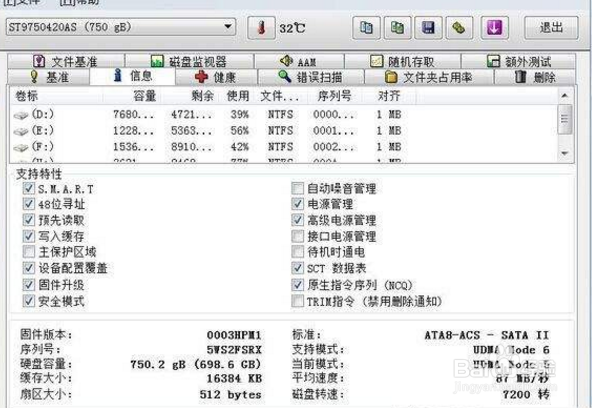This screenshot has width=592, height=408.
Task: Select the (E:) volume row
Action: pos(283,131)
